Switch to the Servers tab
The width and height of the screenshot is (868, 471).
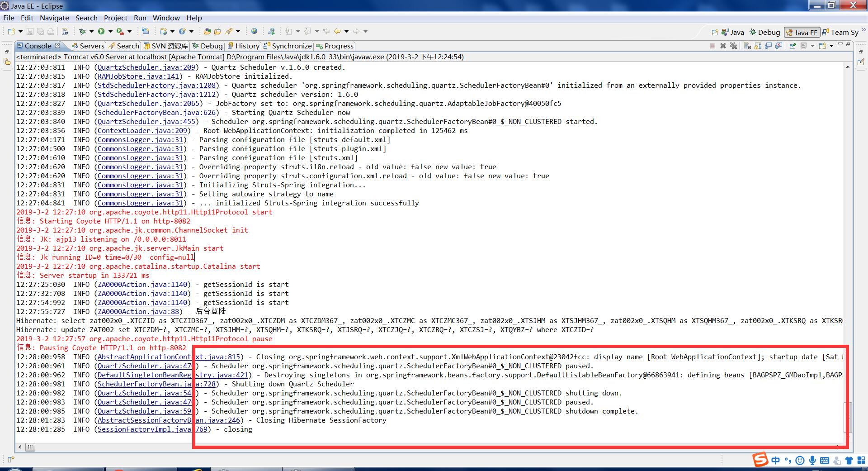(x=88, y=46)
